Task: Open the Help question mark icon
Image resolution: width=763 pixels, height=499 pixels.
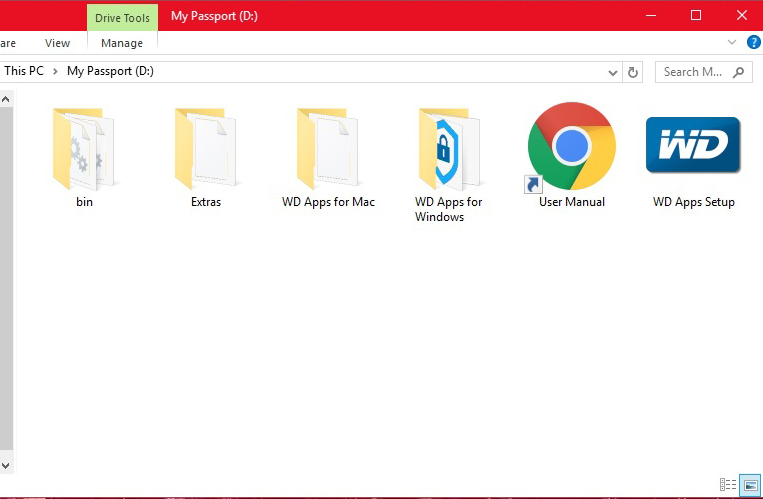Action: coord(753,42)
